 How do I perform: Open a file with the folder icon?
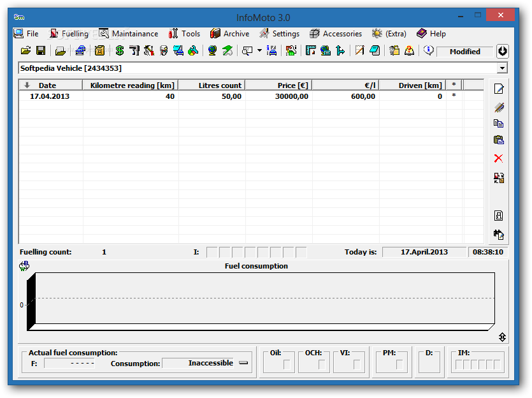point(25,51)
